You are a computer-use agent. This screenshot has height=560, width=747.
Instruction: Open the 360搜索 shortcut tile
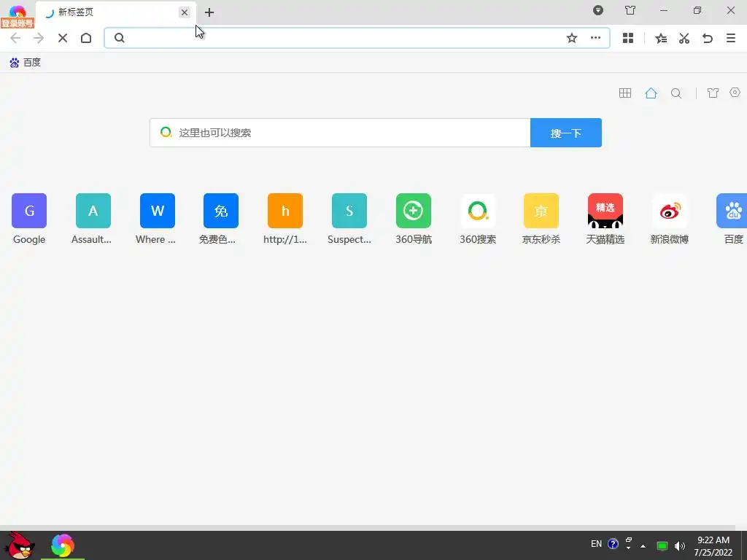pyautogui.click(x=478, y=219)
